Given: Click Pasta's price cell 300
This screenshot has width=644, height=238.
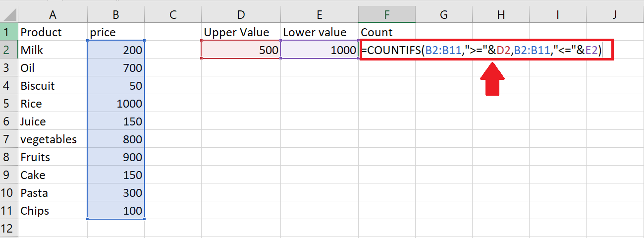Looking at the screenshot, I should [116, 193].
